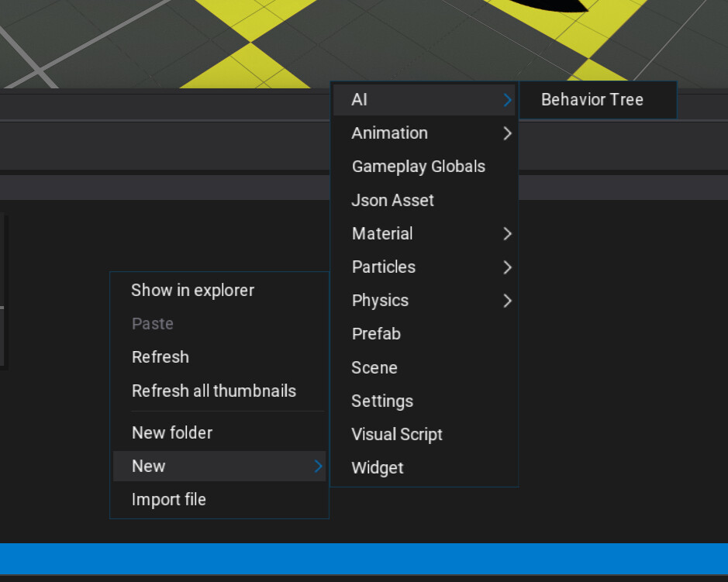Click Refresh all thumbnails
The image size is (728, 582).
[x=214, y=391]
